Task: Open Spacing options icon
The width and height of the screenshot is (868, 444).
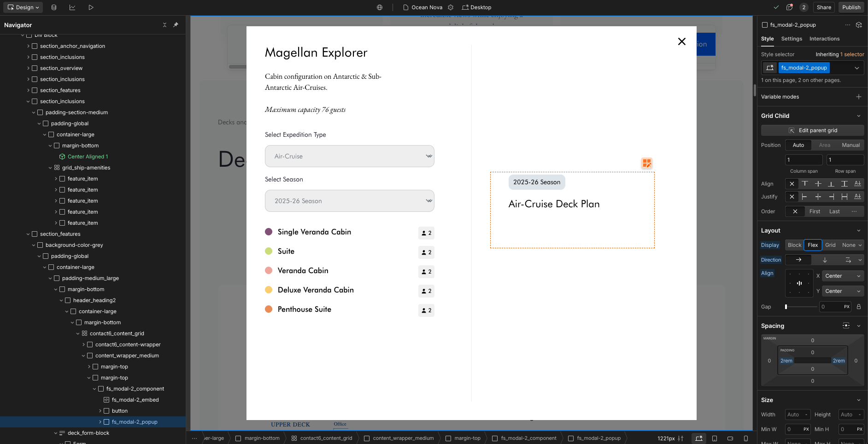Action: click(846, 326)
